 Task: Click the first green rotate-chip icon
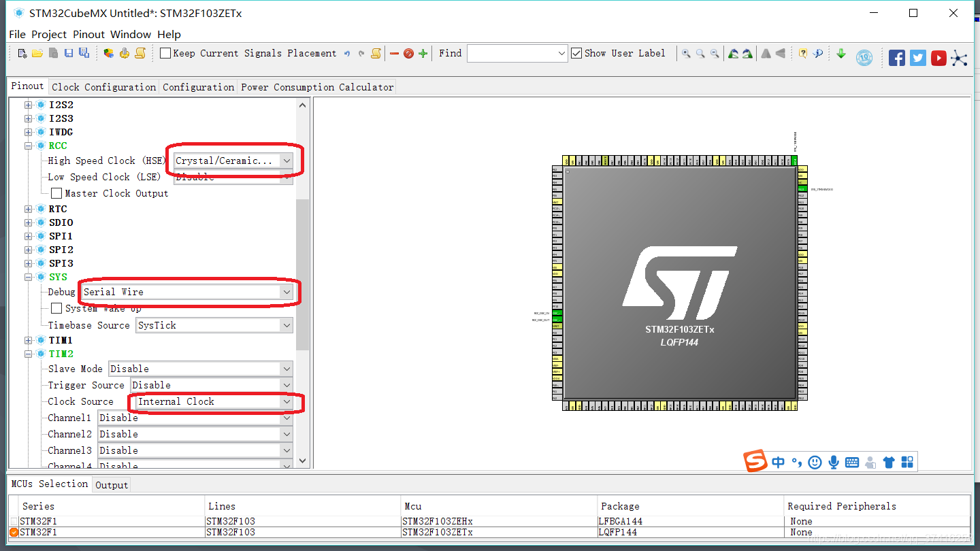(x=733, y=53)
